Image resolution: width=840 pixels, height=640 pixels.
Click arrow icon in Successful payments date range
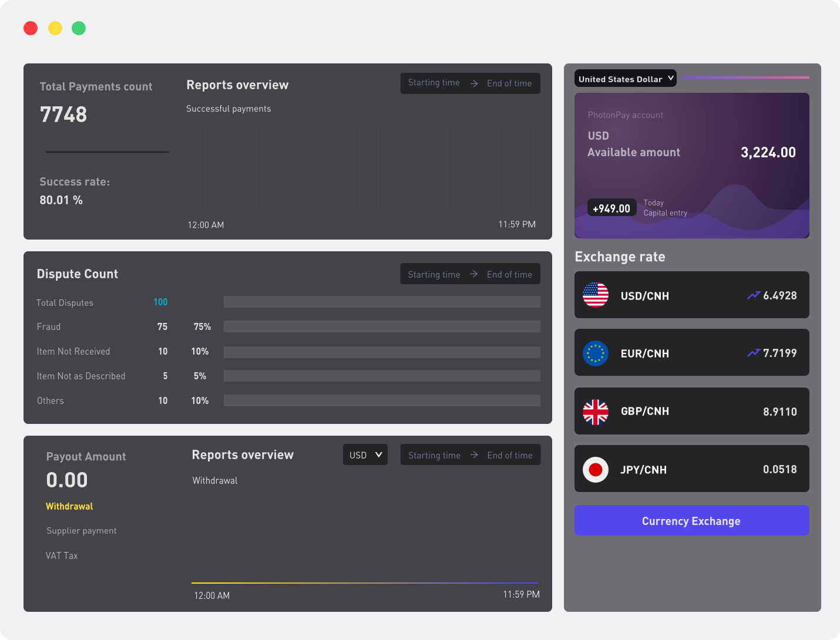(x=474, y=83)
